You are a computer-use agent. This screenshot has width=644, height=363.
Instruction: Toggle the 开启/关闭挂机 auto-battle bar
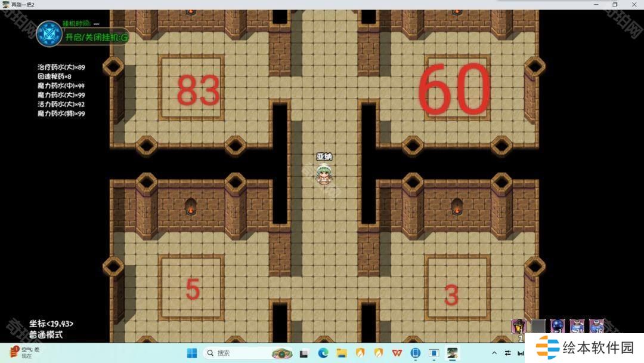click(x=97, y=37)
